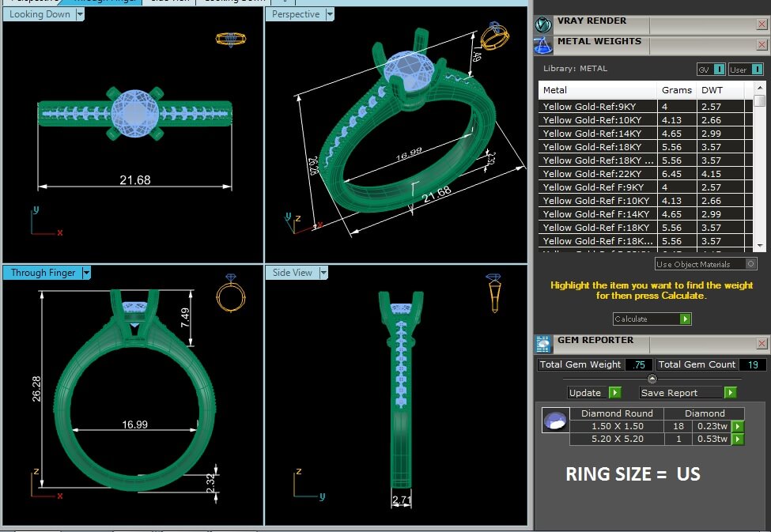The width and height of the screenshot is (771, 532).
Task: Click the Gem Reporter panel icon
Action: pyautogui.click(x=543, y=343)
